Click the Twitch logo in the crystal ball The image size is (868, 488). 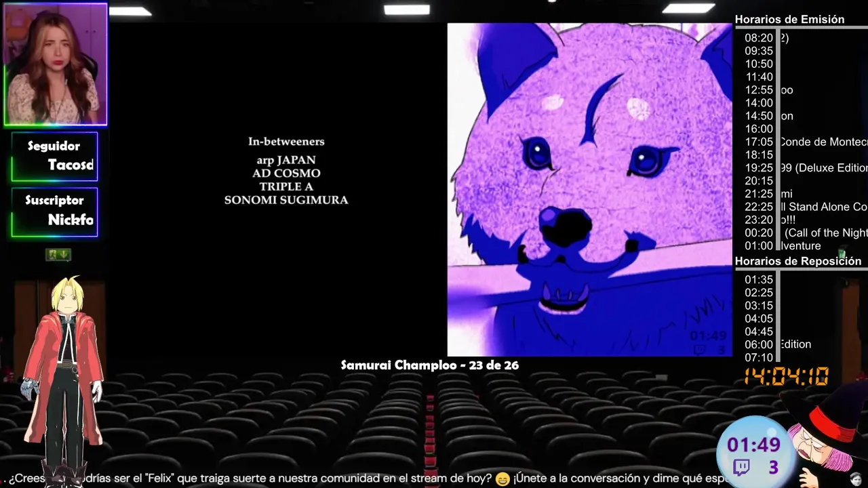click(x=741, y=467)
